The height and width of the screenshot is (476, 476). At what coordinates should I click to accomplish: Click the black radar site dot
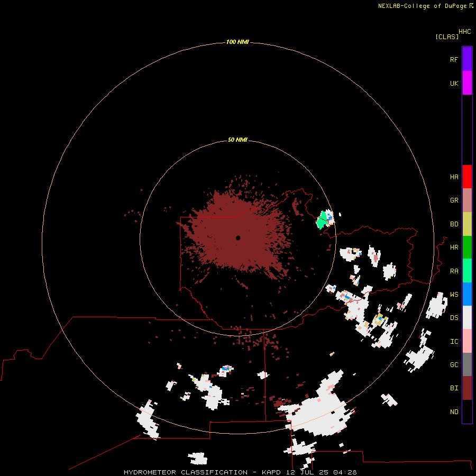pos(238,237)
